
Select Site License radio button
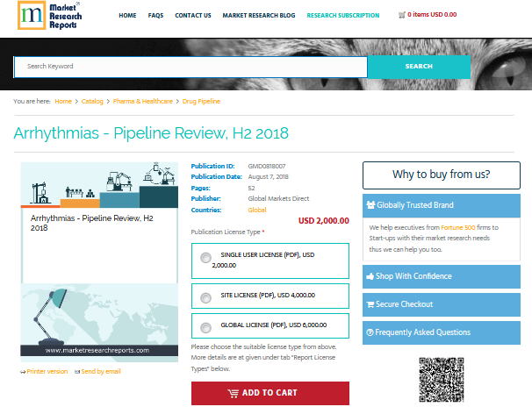pos(205,298)
